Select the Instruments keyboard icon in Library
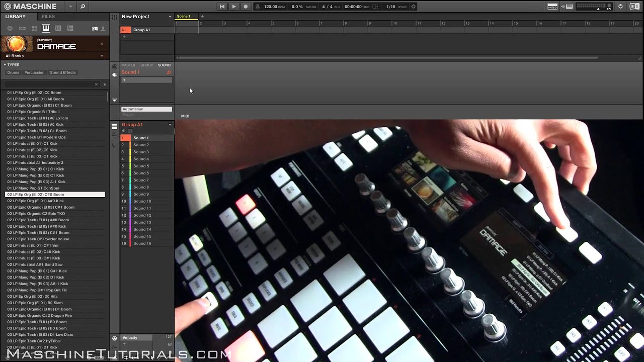Image resolution: width=644 pixels, height=362 pixels. 46,29
